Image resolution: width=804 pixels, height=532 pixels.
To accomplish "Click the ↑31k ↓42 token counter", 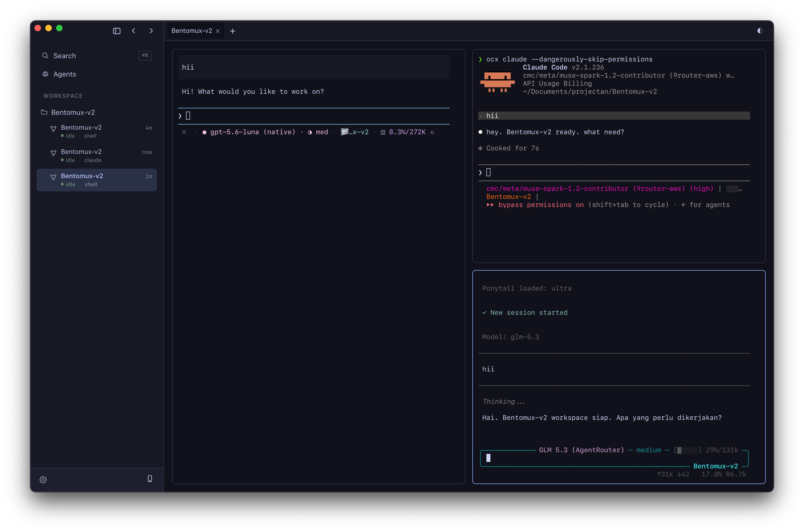I will pyautogui.click(x=673, y=474).
